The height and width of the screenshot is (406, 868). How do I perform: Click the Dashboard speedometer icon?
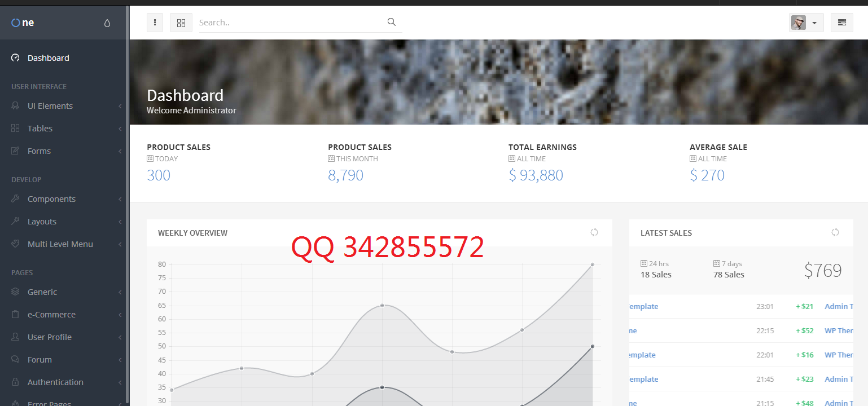pyautogui.click(x=15, y=58)
